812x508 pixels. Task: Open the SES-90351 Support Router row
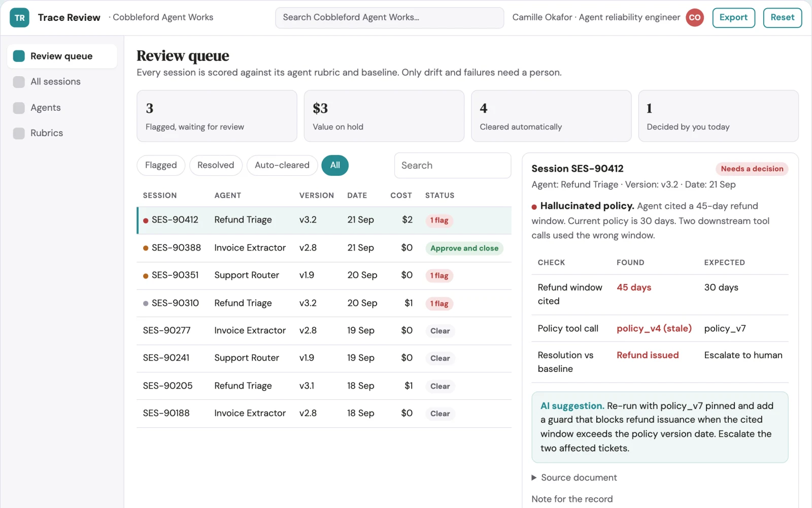[324, 275]
